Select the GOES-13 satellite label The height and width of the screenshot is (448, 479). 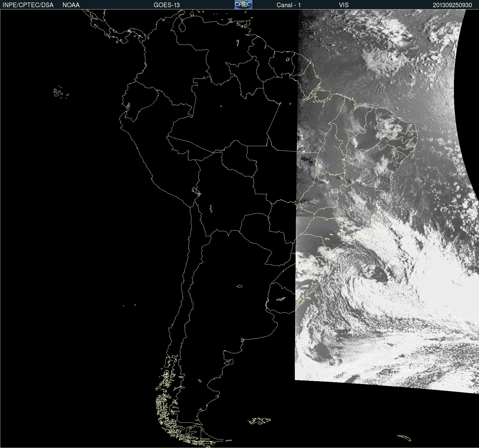click(x=167, y=5)
